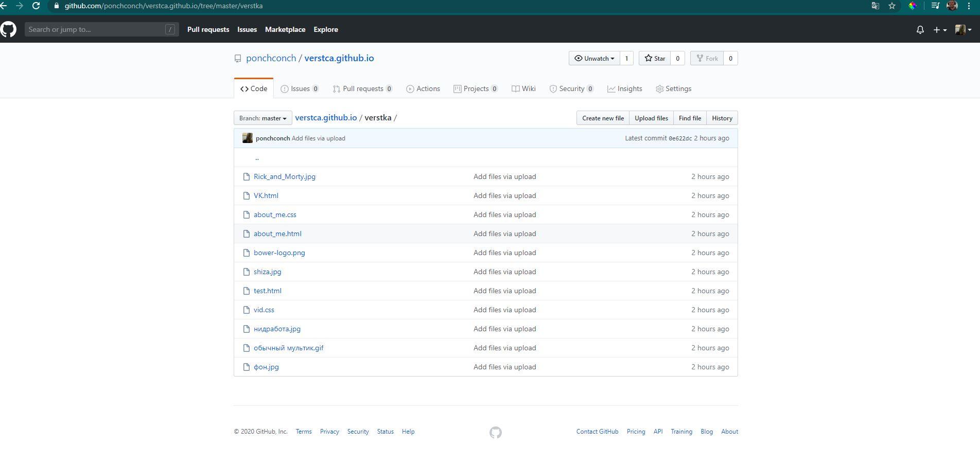Open the Wiki tab
The width and height of the screenshot is (980, 465).
click(523, 88)
